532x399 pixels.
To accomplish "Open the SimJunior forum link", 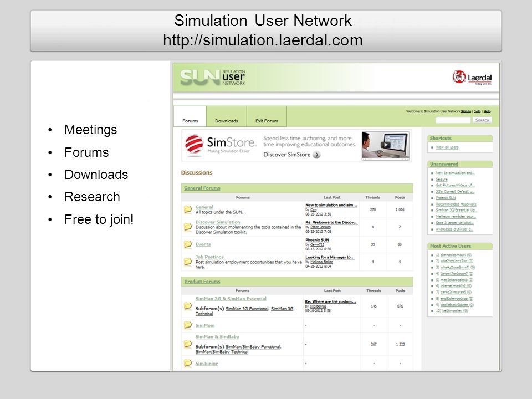I will point(207,364).
